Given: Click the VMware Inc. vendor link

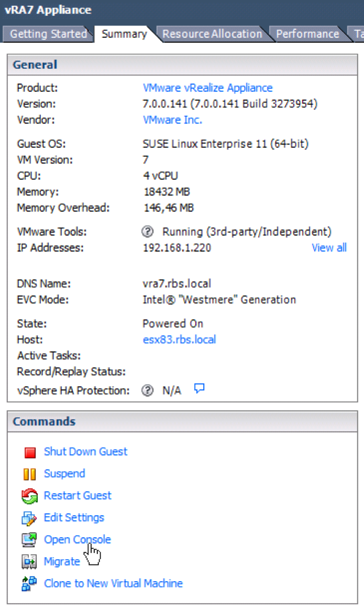Looking at the screenshot, I should (x=172, y=119).
